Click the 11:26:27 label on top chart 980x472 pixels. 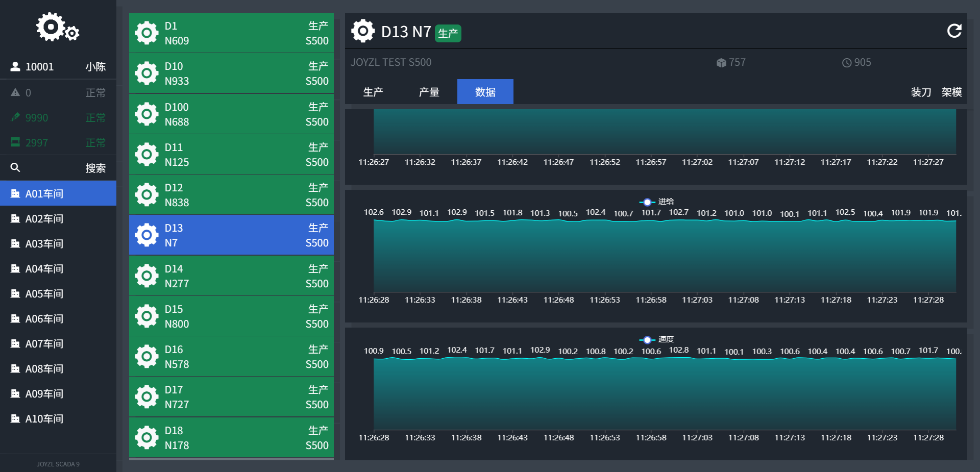374,162
